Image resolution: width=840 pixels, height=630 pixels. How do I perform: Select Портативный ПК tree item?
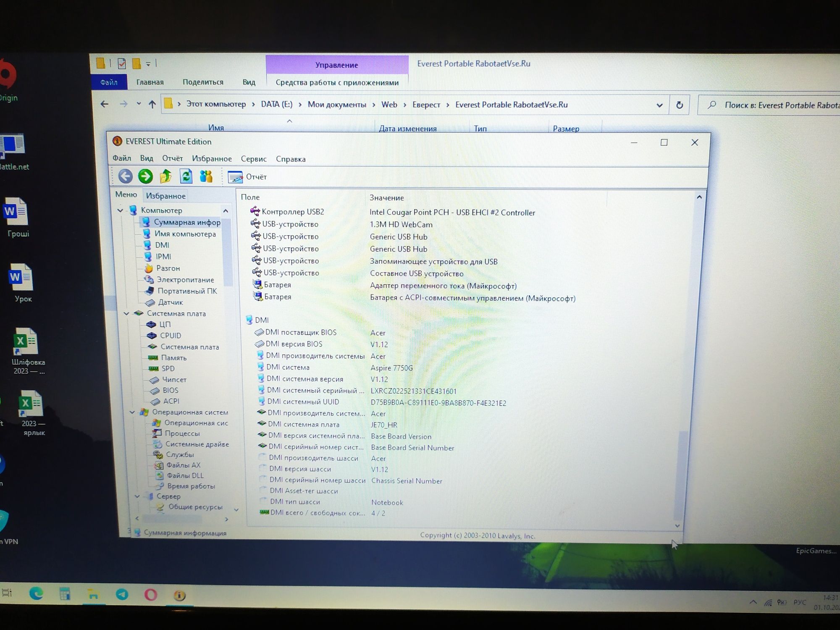pos(181,291)
